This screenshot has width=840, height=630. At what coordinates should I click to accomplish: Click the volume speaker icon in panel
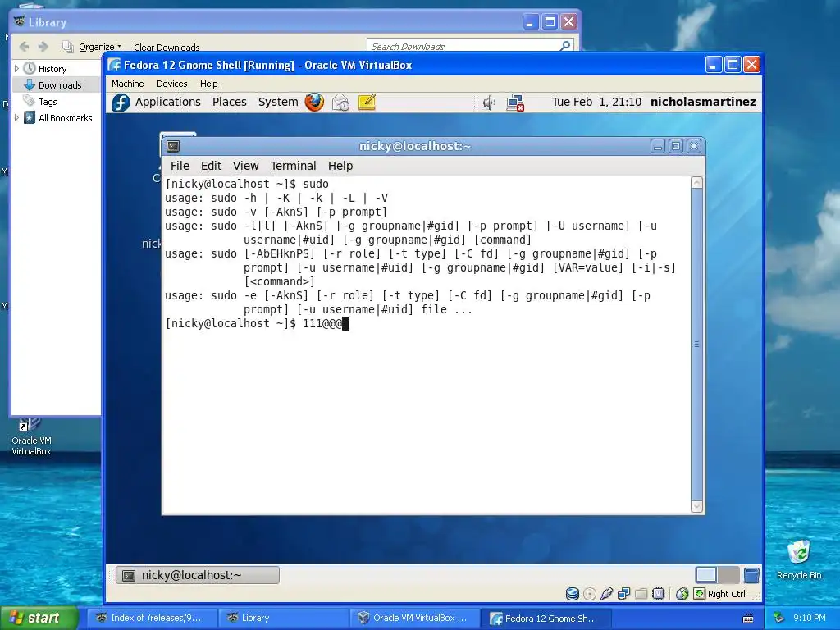point(489,103)
